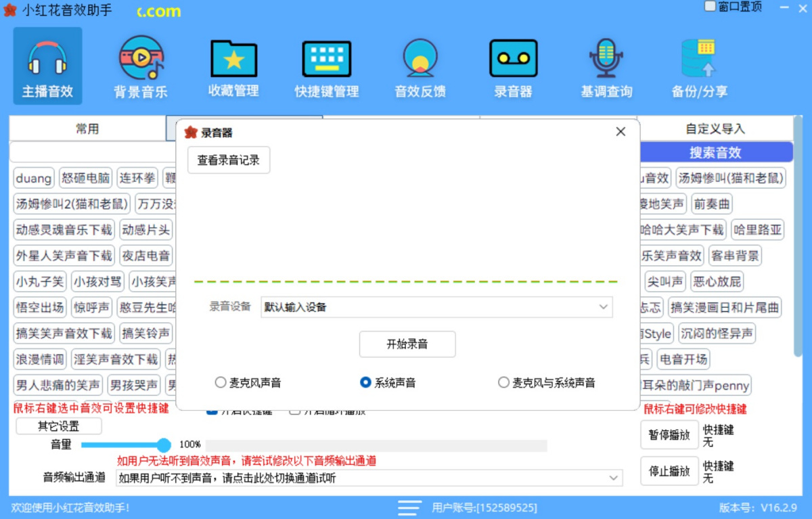Screen dimensions: 812x519
Task: Switch to the 常用 tab
Action: click(89, 128)
